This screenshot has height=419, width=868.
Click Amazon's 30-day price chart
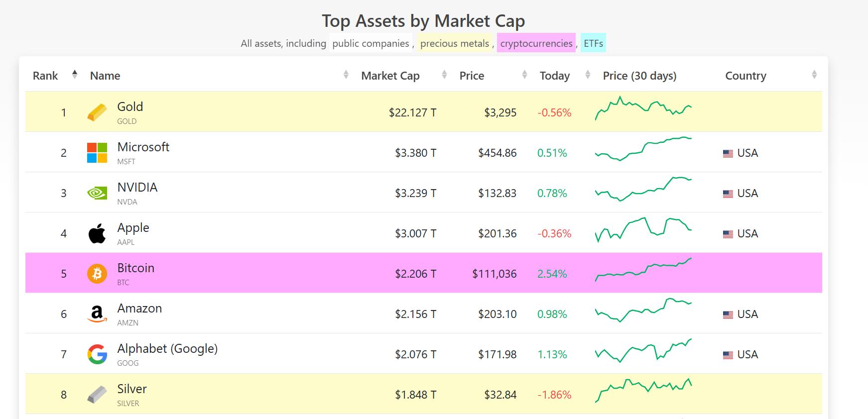pos(643,310)
